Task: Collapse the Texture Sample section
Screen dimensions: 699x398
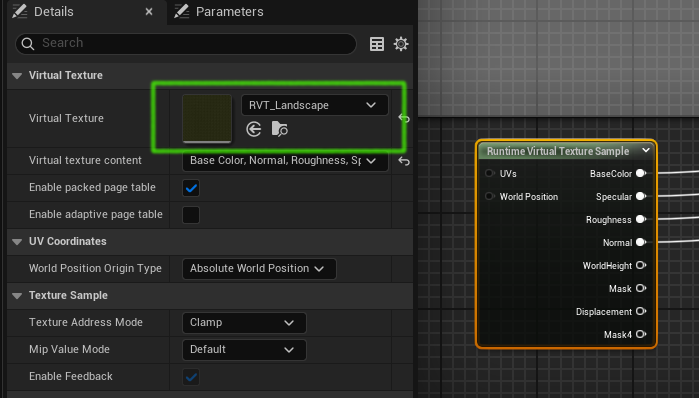Action: (17, 295)
